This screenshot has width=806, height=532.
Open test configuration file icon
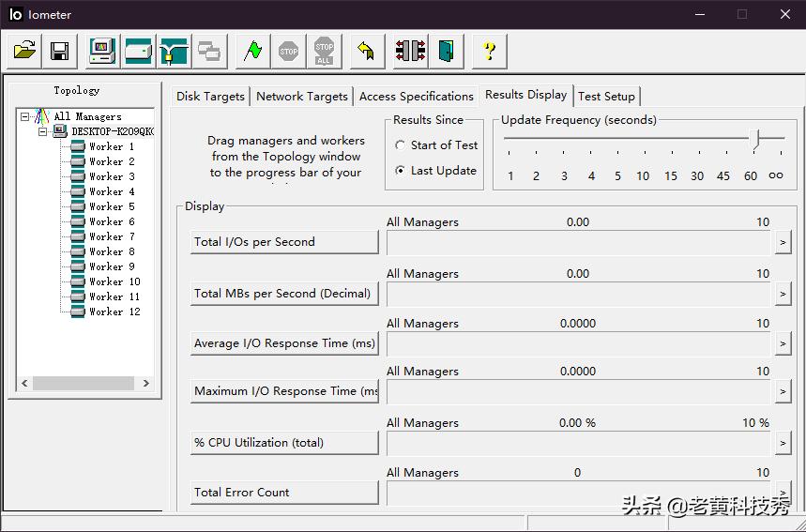pos(24,51)
